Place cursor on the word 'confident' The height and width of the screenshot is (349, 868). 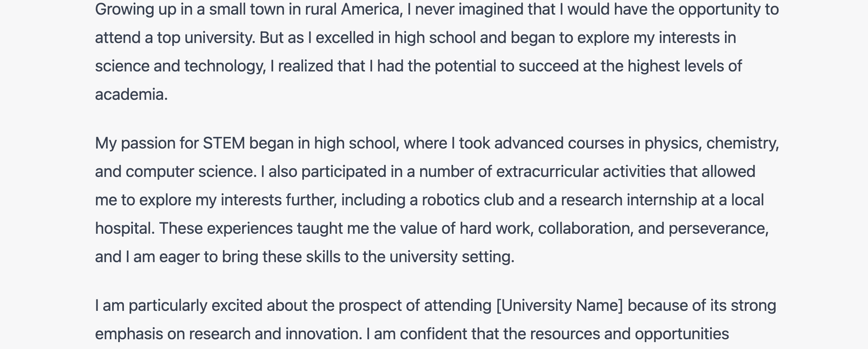434,334
